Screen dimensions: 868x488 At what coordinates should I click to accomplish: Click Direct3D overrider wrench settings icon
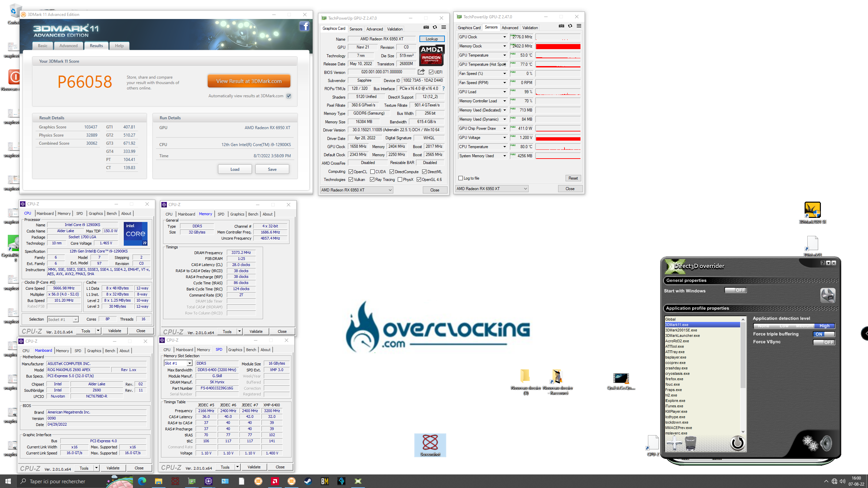[828, 295]
